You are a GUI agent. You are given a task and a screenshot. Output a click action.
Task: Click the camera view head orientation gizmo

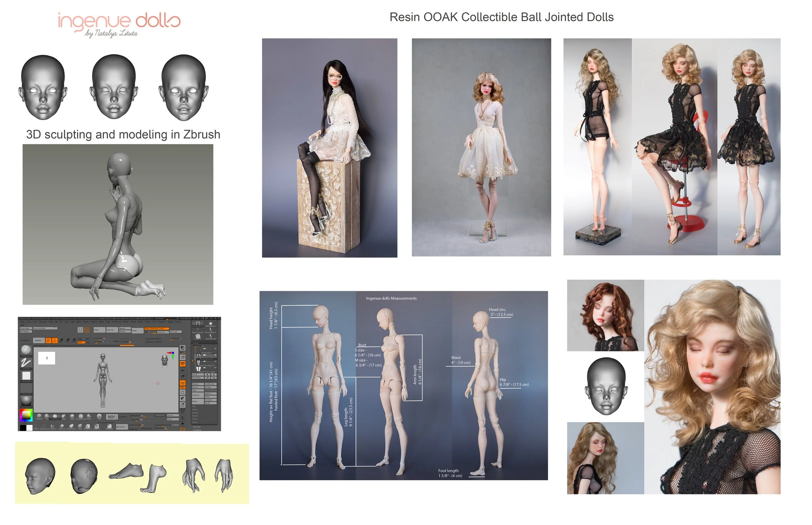pyautogui.click(x=165, y=361)
